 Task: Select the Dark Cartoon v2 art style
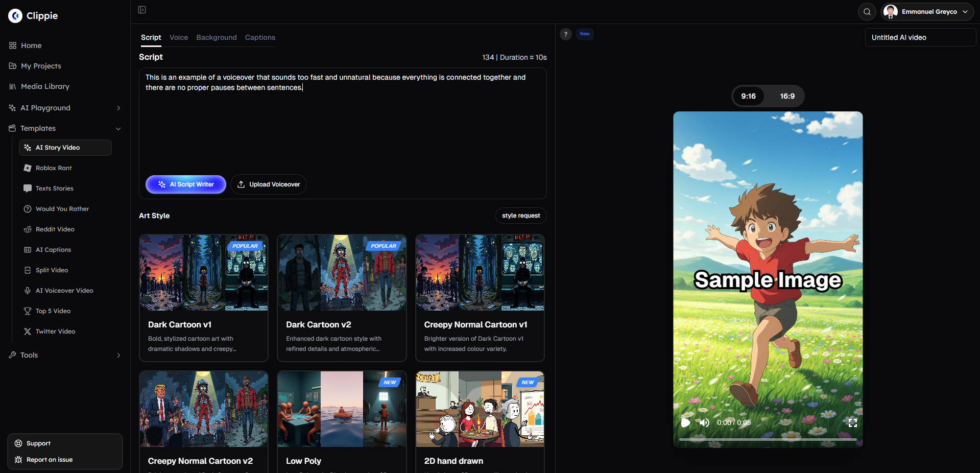pos(342,298)
